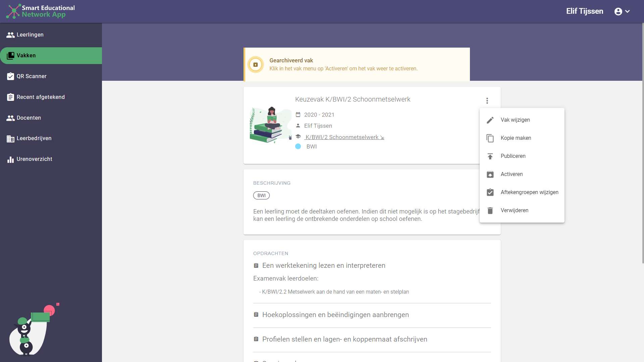Click the unarchive icon for Activeren

point(490,174)
